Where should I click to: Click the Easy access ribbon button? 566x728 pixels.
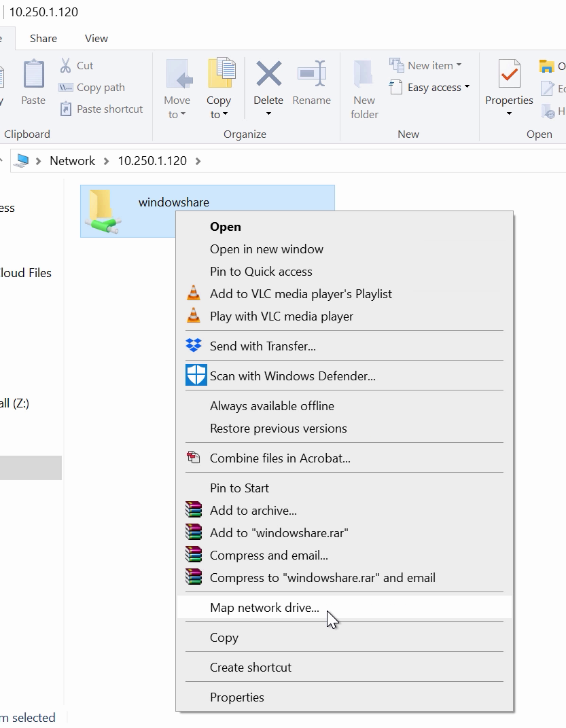click(429, 88)
